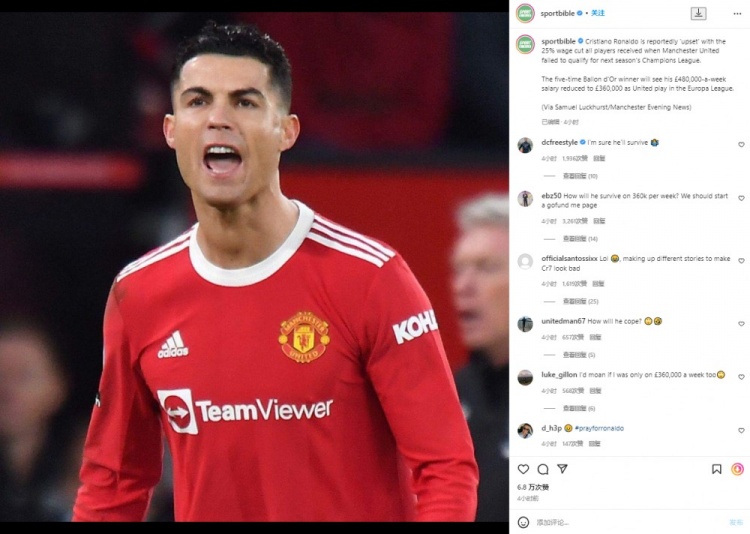The image size is (750, 534).
Task: Save the post with bookmark icon
Action: [717, 469]
